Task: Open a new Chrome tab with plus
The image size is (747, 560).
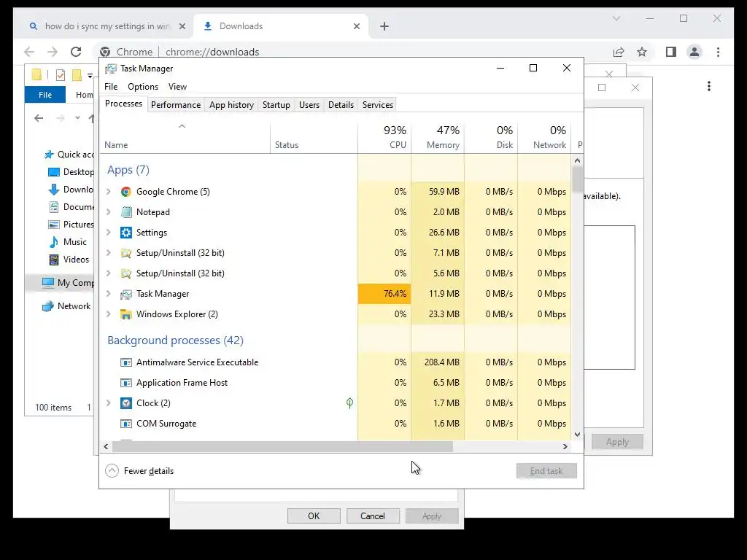Action: (x=384, y=26)
